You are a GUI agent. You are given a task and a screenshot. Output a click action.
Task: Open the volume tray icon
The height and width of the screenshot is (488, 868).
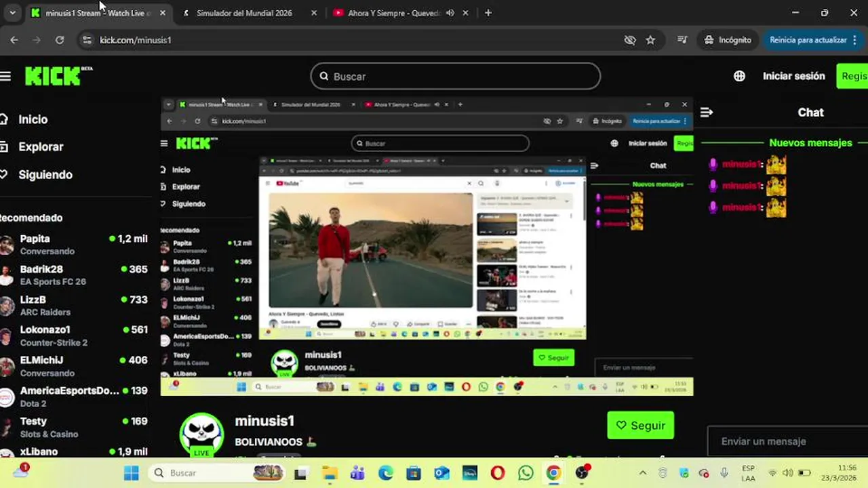click(787, 473)
